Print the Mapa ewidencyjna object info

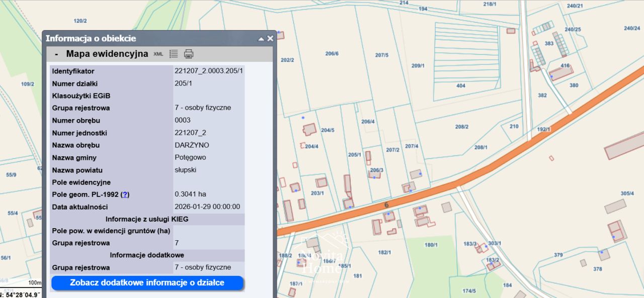[x=189, y=54]
